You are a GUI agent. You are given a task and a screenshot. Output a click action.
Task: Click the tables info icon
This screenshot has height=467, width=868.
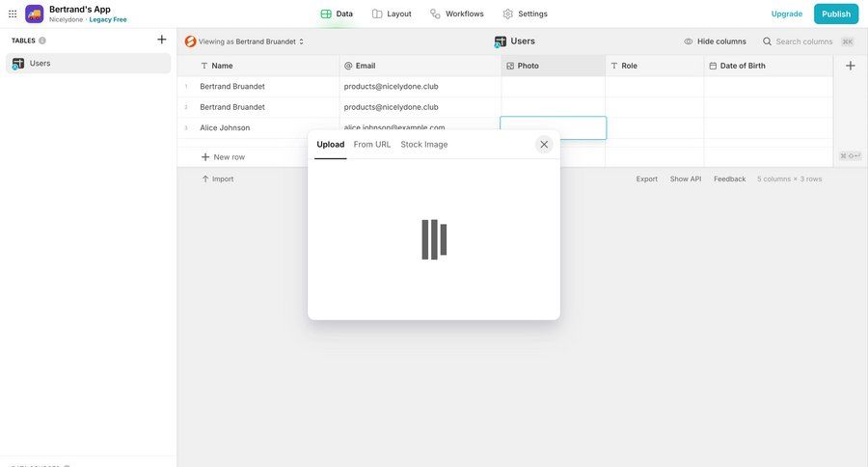pos(42,41)
